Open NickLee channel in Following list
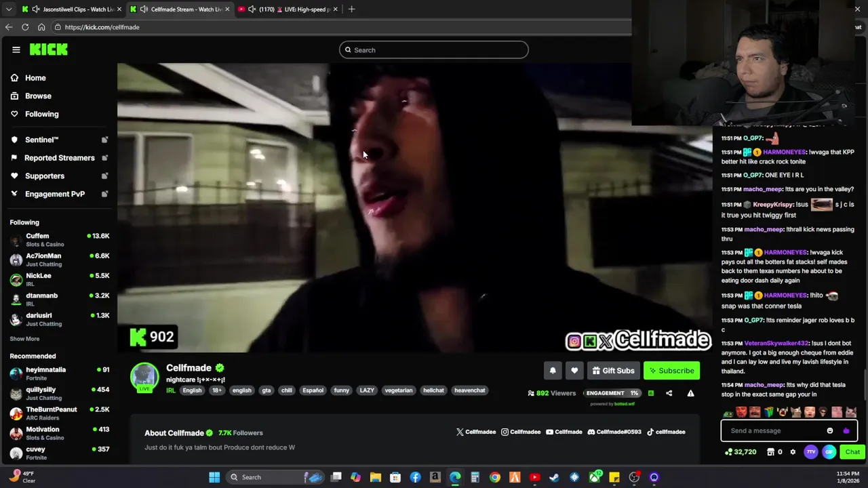 pos(60,279)
